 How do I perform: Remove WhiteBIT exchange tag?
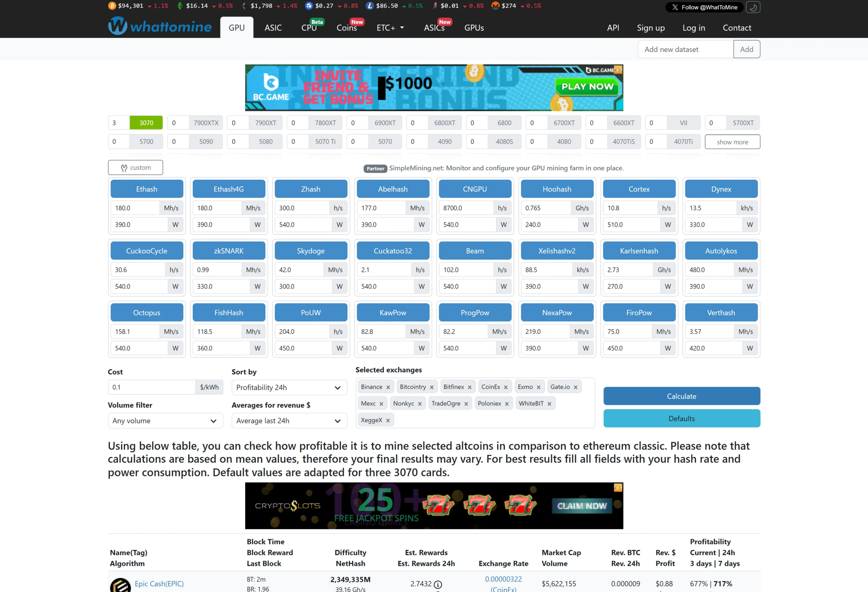pos(549,403)
